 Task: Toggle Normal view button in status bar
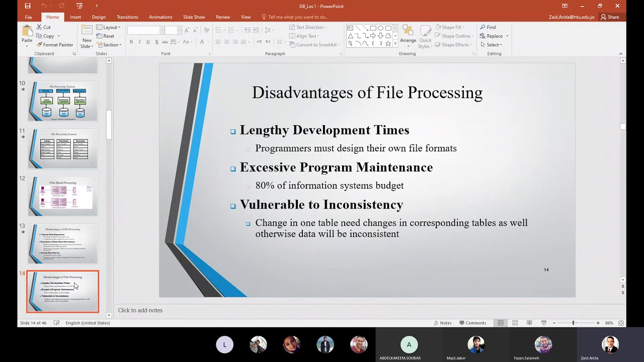click(501, 323)
